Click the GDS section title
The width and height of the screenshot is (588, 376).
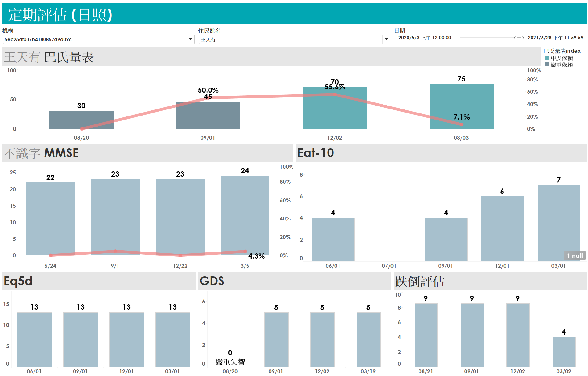coord(212,281)
